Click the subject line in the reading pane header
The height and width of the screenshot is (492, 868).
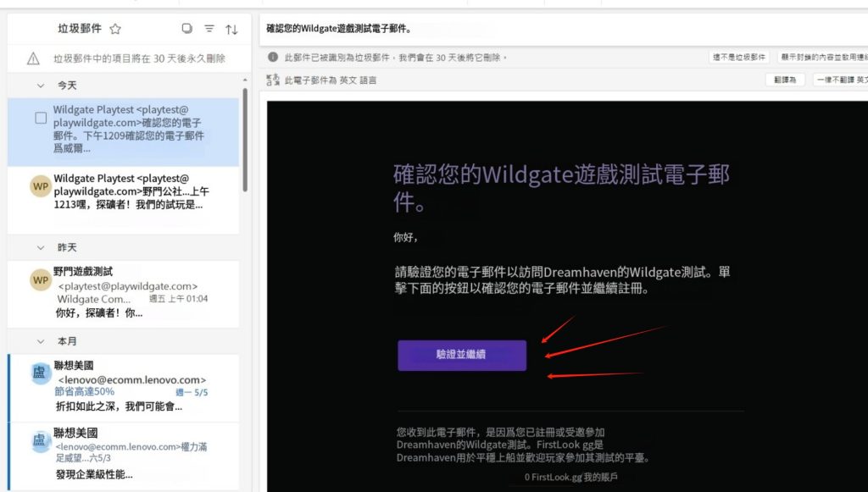coord(339,29)
